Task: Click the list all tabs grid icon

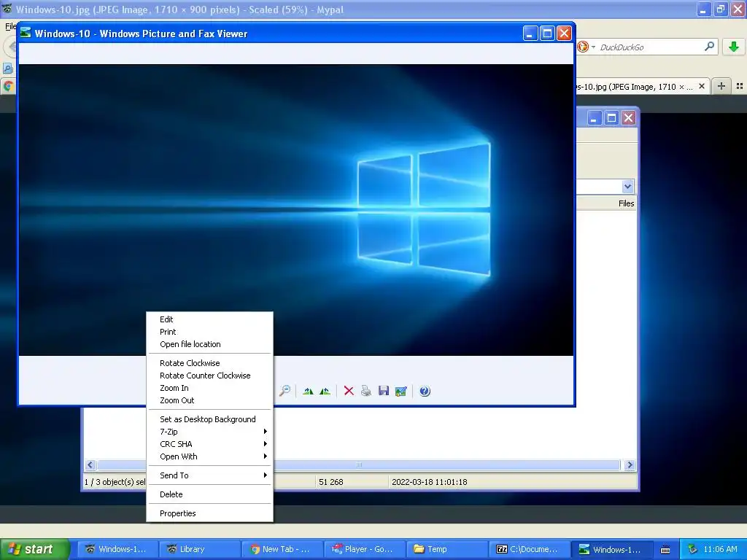Action: point(740,86)
